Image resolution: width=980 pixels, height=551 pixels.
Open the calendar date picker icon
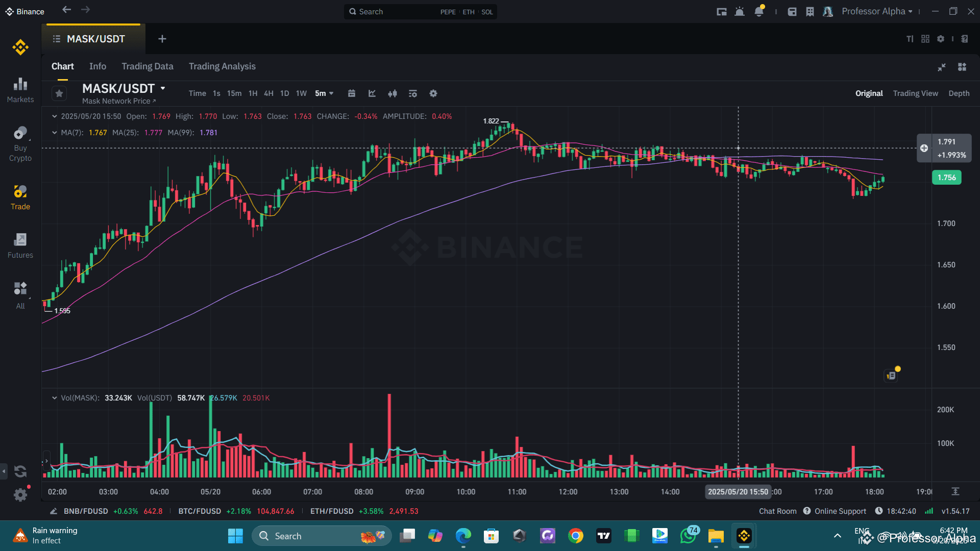pos(352,93)
